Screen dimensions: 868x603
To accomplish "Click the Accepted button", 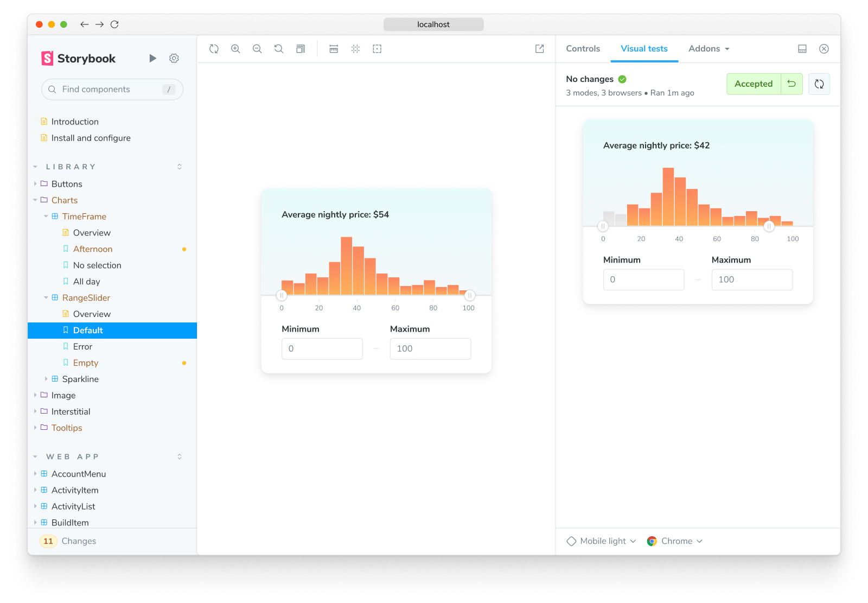I will [x=754, y=84].
